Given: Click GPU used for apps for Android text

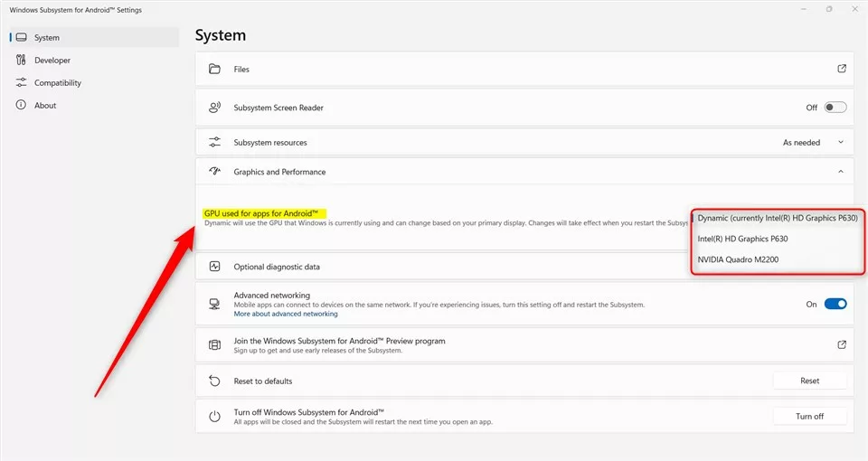Looking at the screenshot, I should [x=261, y=213].
